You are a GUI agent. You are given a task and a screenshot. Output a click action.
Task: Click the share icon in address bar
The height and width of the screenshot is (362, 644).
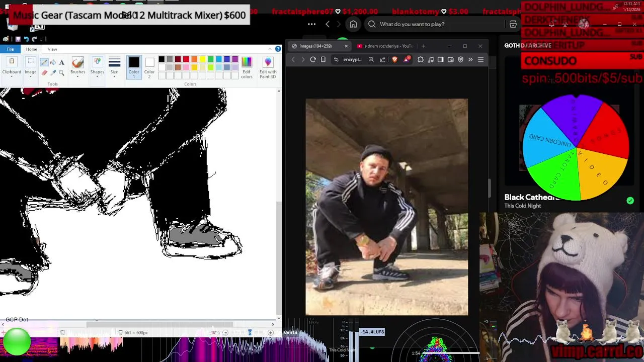[383, 59]
